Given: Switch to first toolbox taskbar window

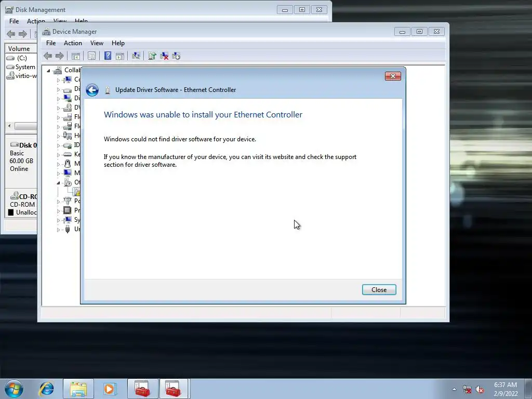Looking at the screenshot, I should 142,389.
